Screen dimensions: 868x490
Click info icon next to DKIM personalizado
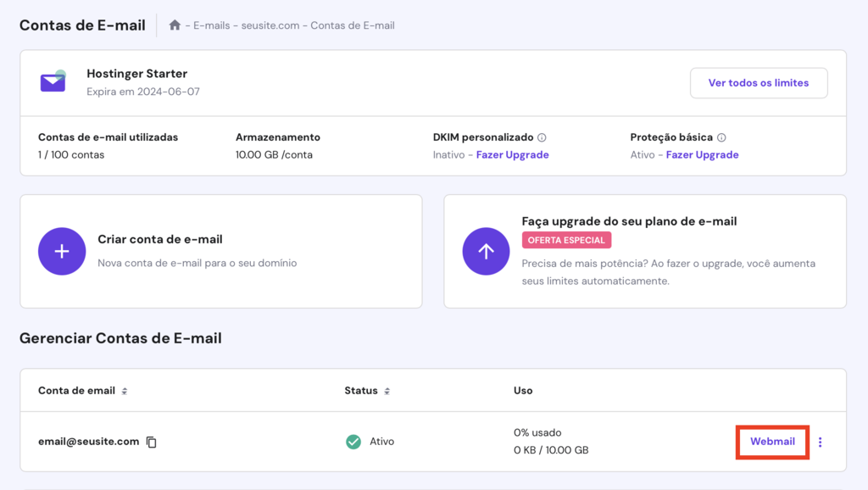542,137
